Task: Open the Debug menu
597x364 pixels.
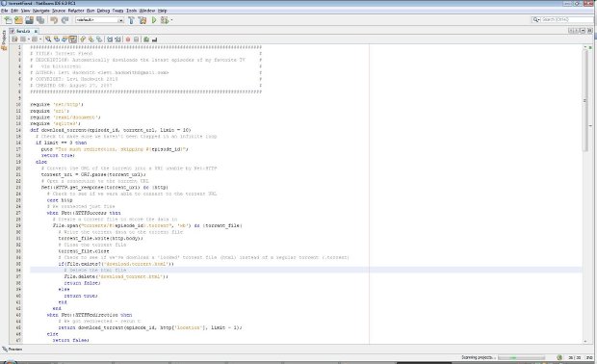Action: click(x=103, y=11)
